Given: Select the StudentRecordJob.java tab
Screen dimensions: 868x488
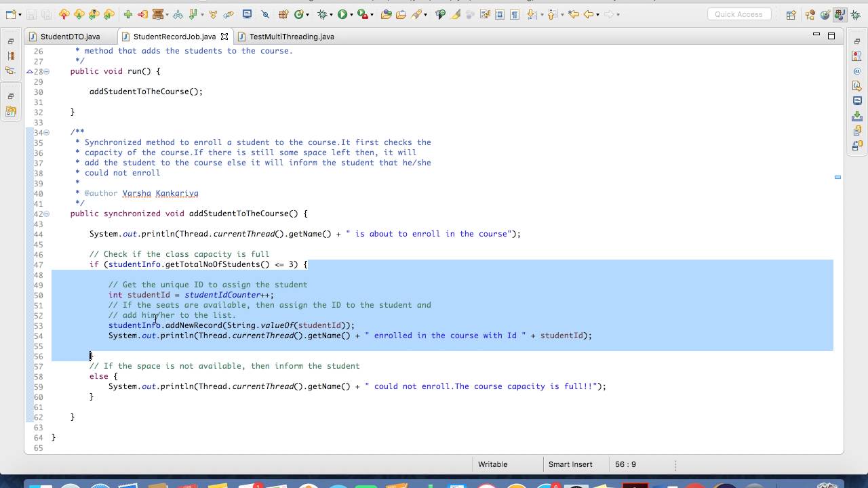Looking at the screenshot, I should coord(174,37).
